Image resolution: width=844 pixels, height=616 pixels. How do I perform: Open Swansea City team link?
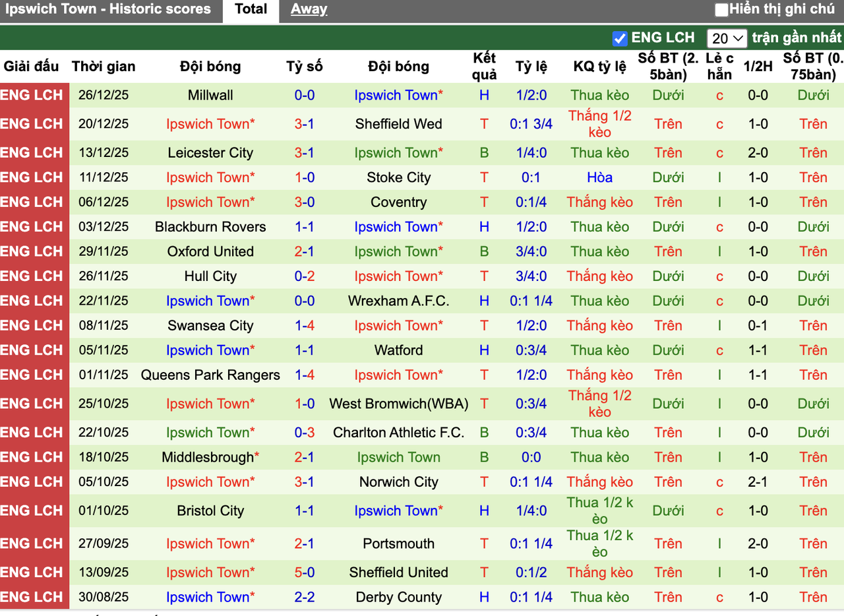(210, 326)
